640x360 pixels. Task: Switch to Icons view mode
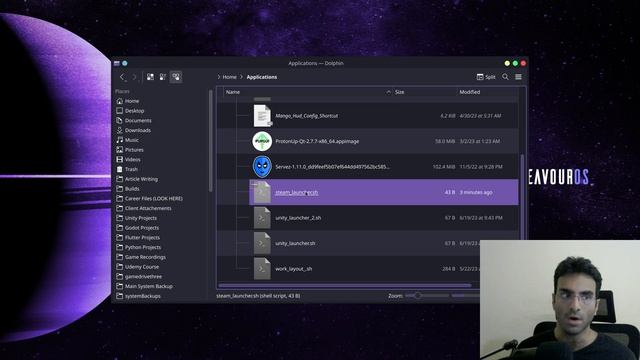point(150,77)
